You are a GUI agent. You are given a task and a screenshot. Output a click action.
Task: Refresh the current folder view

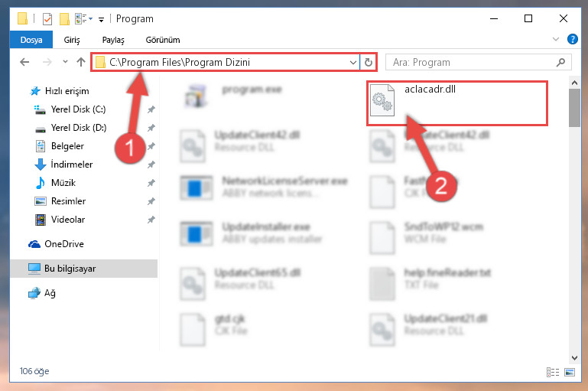[x=369, y=62]
